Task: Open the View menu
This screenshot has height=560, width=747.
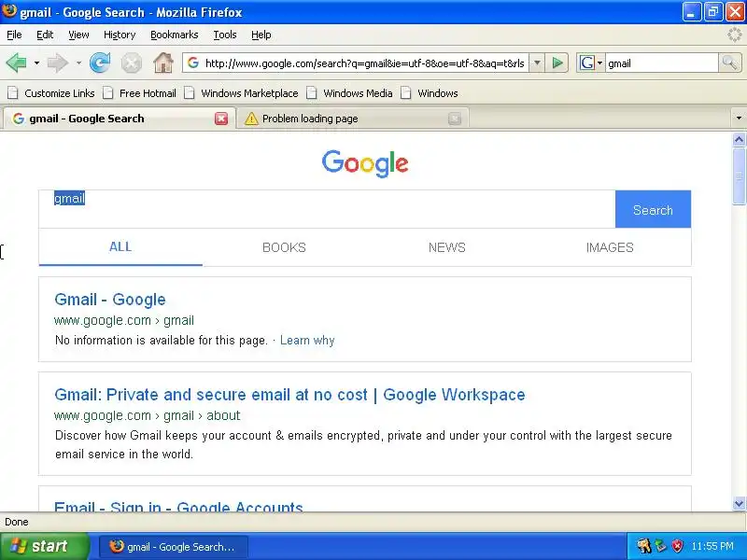Action: tap(78, 35)
